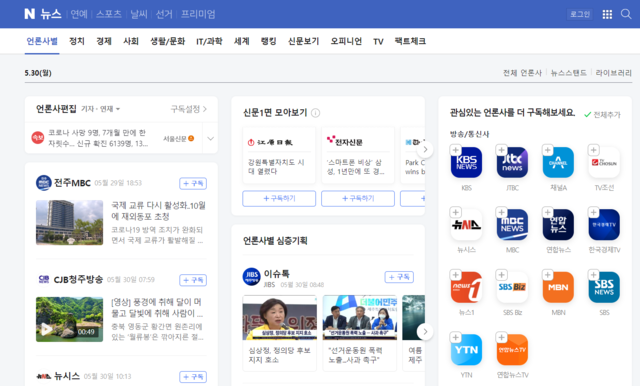Select the MBN publisher icon

coord(558,287)
